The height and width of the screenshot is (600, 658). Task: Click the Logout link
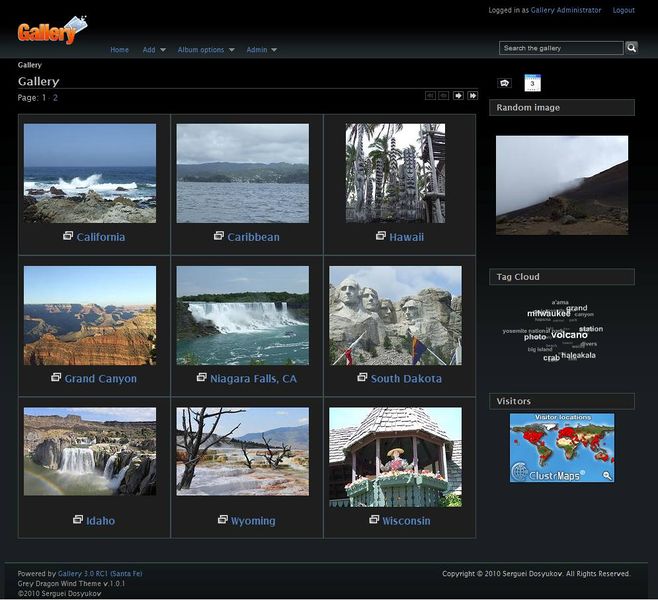pos(624,10)
